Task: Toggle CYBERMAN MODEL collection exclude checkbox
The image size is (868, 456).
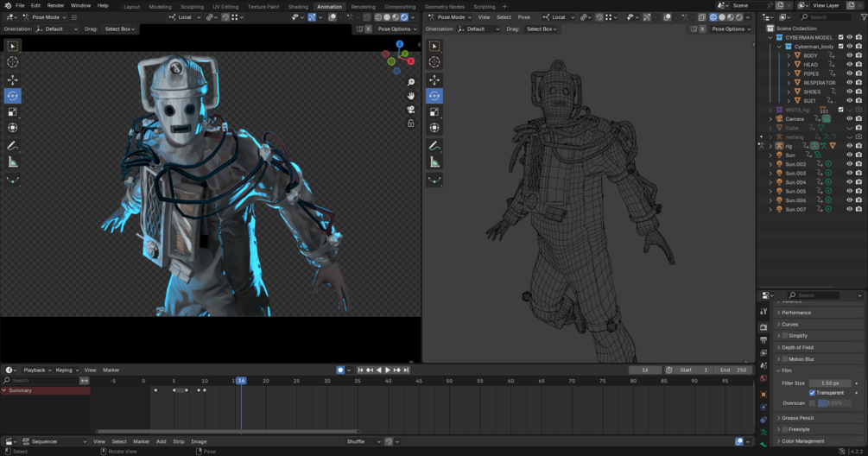Action: pyautogui.click(x=840, y=37)
